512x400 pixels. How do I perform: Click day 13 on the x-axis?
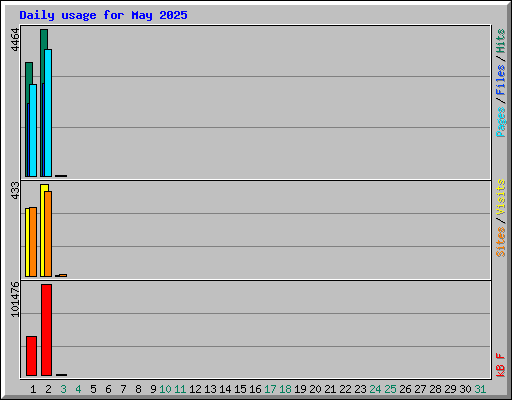coord(210,389)
